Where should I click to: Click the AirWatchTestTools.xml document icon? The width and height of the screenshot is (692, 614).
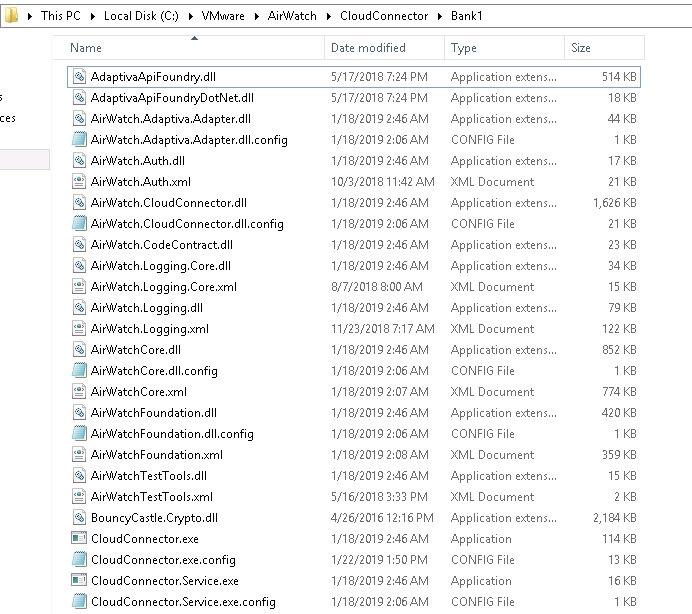[x=79, y=497]
